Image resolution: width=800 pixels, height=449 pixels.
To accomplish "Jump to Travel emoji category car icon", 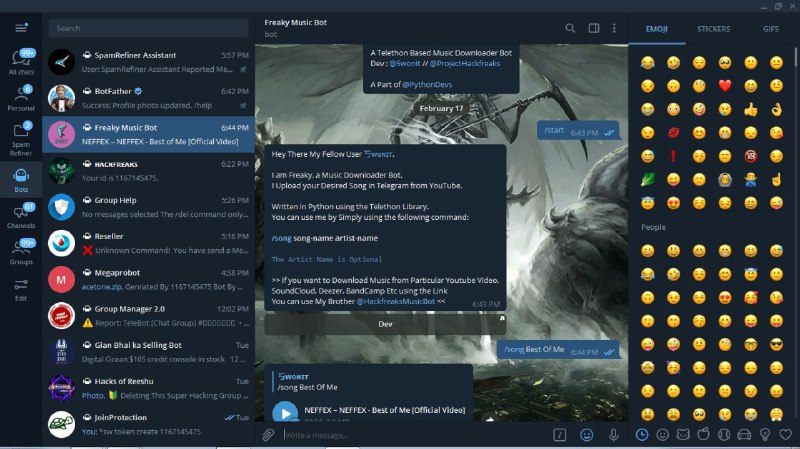I will pyautogui.click(x=744, y=435).
